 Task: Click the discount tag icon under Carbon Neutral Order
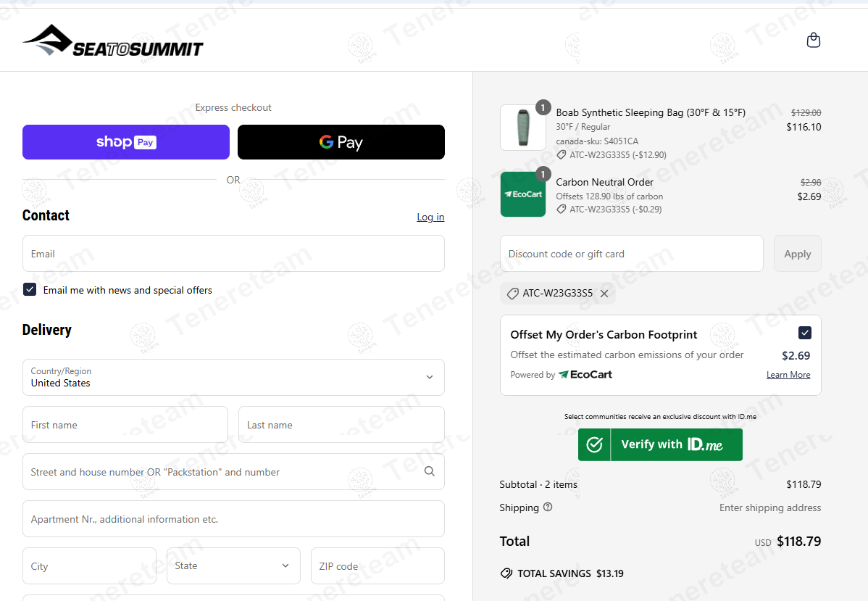coord(562,210)
